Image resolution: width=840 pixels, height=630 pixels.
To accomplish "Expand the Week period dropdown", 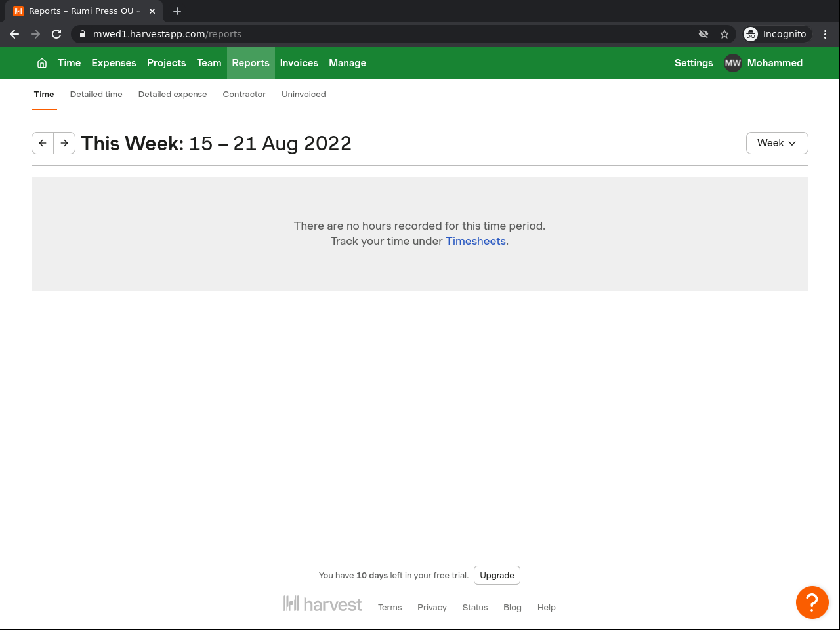I will (777, 143).
